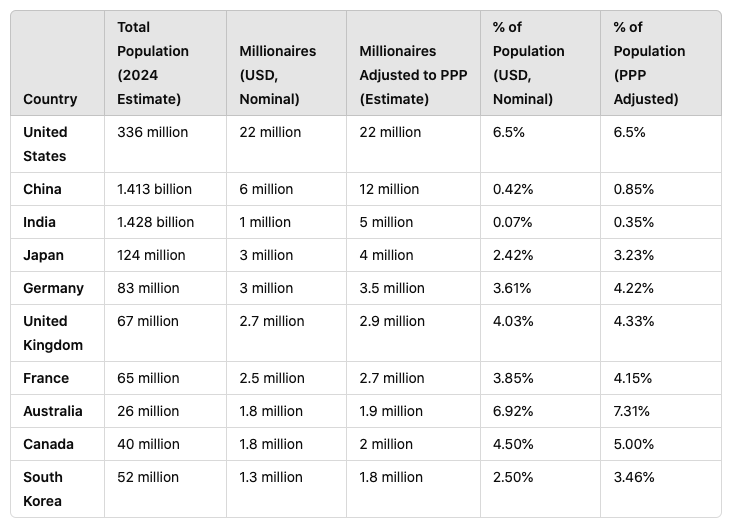734x530 pixels.
Task: Select the United Kingdom row label
Action: pyautogui.click(x=53, y=333)
